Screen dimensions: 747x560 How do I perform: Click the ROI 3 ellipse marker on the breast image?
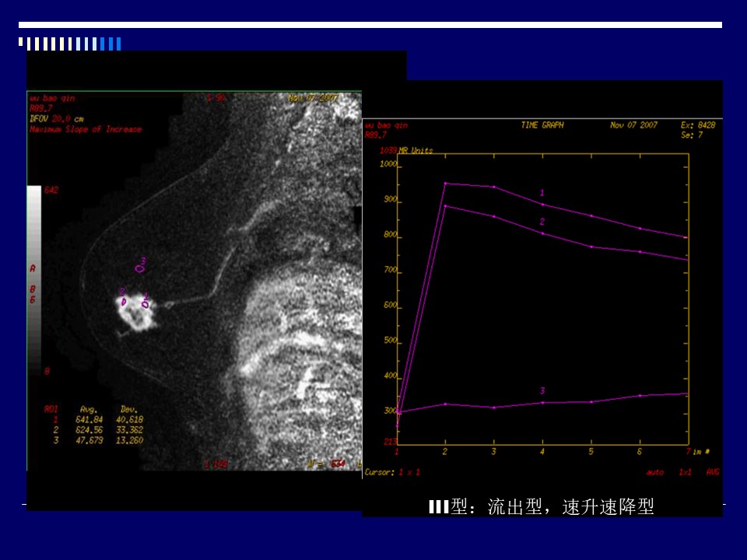coord(139,268)
